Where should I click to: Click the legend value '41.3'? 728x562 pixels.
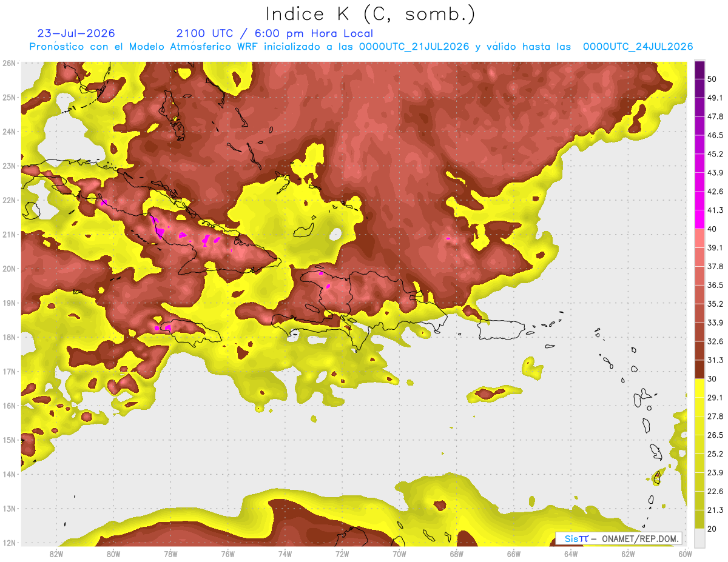(x=715, y=210)
